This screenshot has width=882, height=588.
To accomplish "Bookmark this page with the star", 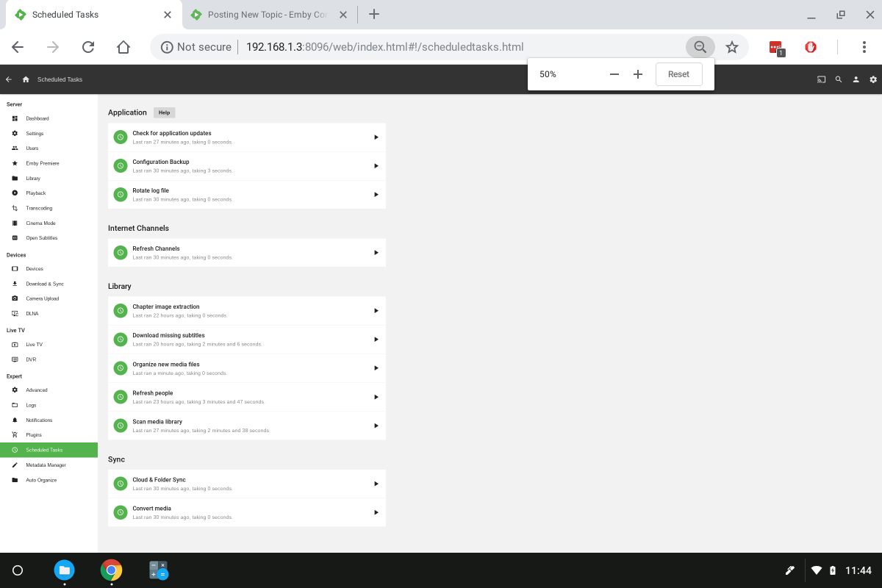I will click(732, 47).
